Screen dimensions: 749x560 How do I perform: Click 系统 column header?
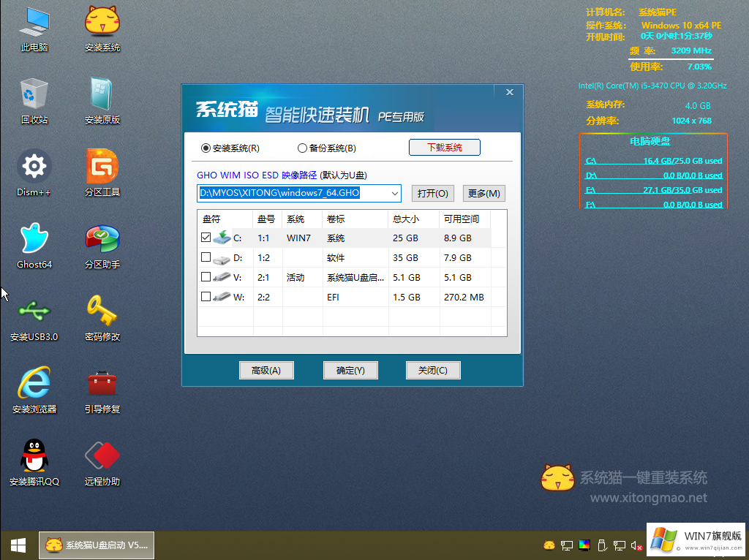click(x=302, y=219)
